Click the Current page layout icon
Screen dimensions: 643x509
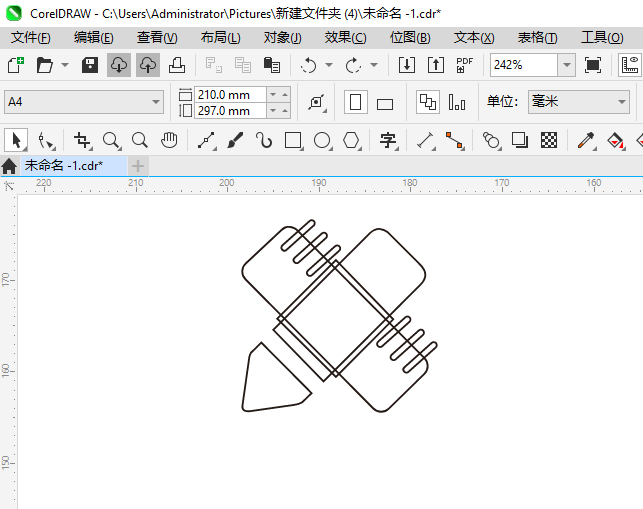click(457, 102)
